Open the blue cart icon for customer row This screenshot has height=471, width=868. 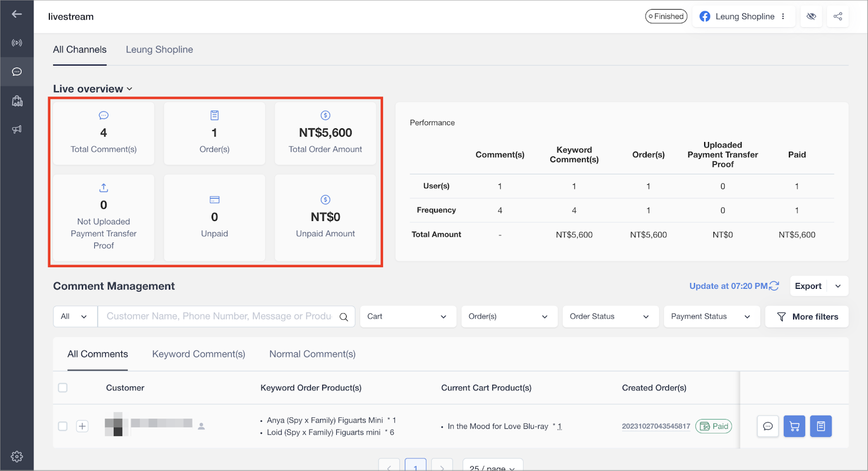794,426
